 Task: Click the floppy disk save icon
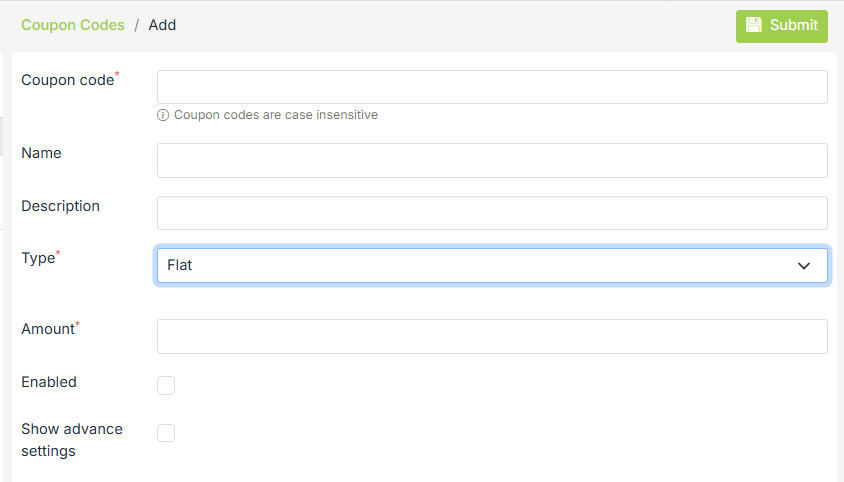(754, 25)
